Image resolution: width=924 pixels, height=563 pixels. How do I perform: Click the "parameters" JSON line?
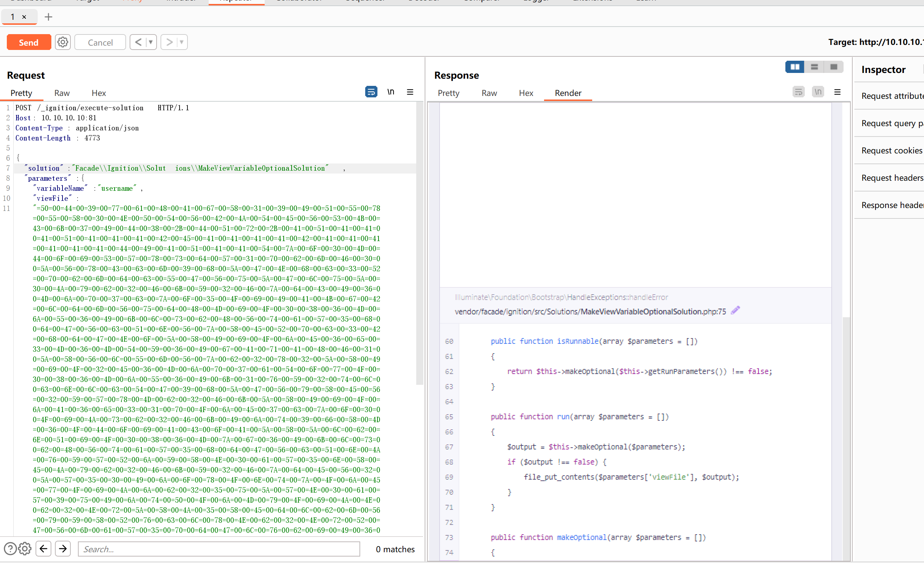tap(54, 179)
